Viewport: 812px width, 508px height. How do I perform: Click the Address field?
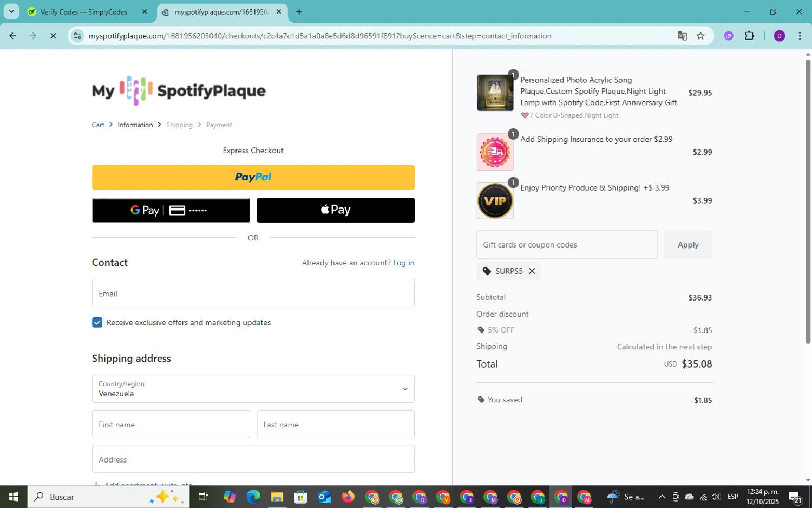click(253, 459)
